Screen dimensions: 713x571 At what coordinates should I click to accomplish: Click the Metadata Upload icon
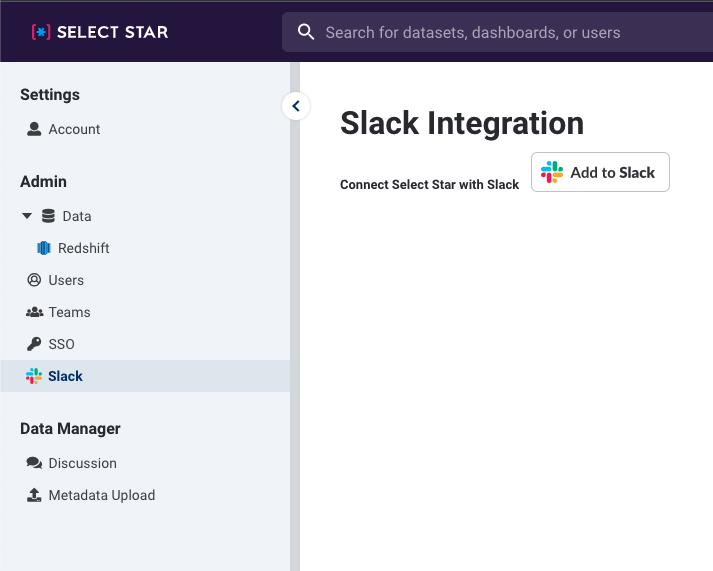(34, 495)
